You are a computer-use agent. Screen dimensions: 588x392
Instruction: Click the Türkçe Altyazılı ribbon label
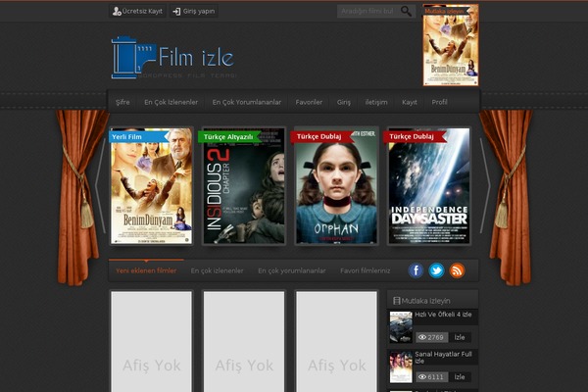tap(230, 137)
